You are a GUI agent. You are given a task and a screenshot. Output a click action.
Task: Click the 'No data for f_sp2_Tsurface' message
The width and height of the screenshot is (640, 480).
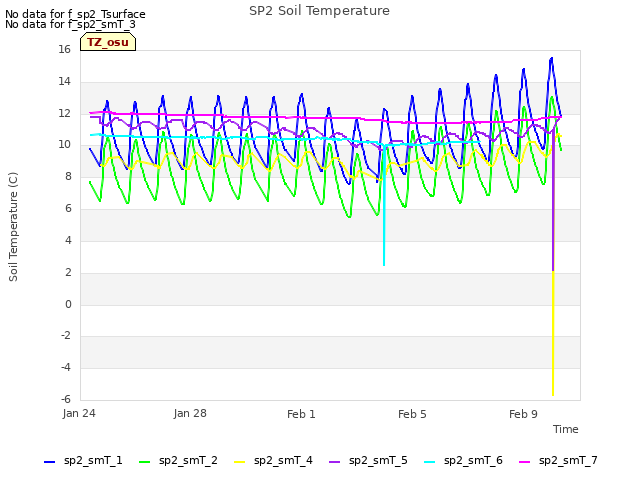(x=75, y=14)
